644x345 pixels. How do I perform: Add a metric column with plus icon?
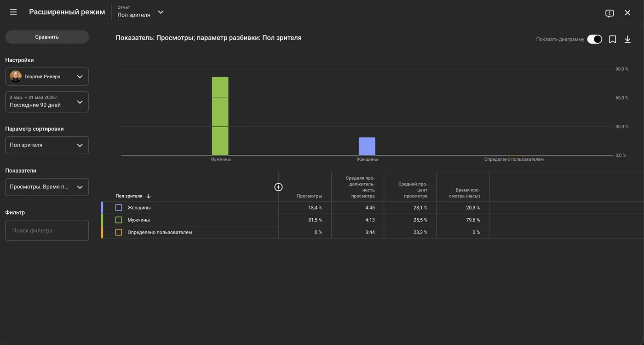[278, 187]
